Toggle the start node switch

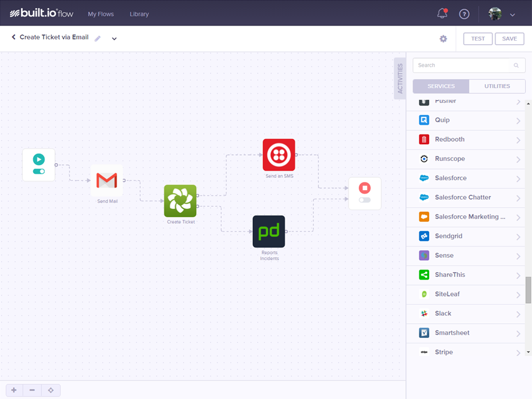[x=38, y=171]
